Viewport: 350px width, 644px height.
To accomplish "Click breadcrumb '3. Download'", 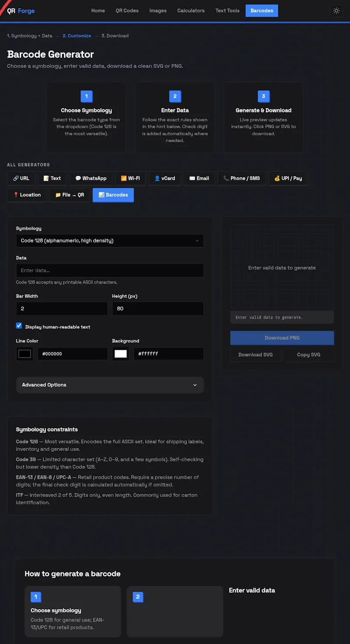I will coord(115,36).
